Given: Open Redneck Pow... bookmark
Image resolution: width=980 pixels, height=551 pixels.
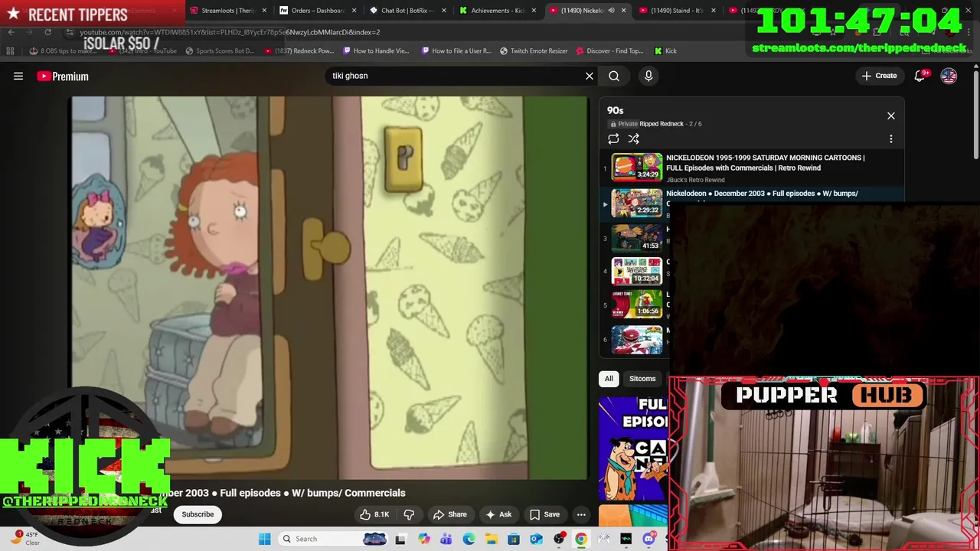Looking at the screenshot, I should tap(299, 51).
